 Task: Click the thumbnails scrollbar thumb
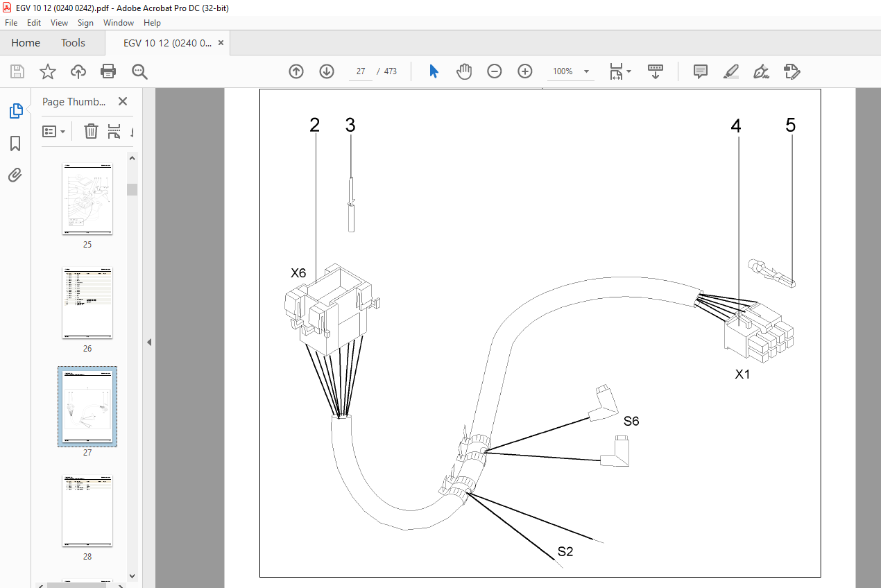tap(132, 189)
